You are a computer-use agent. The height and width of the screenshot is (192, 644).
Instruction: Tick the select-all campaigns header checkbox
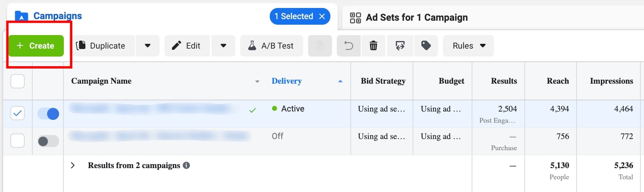(18, 81)
